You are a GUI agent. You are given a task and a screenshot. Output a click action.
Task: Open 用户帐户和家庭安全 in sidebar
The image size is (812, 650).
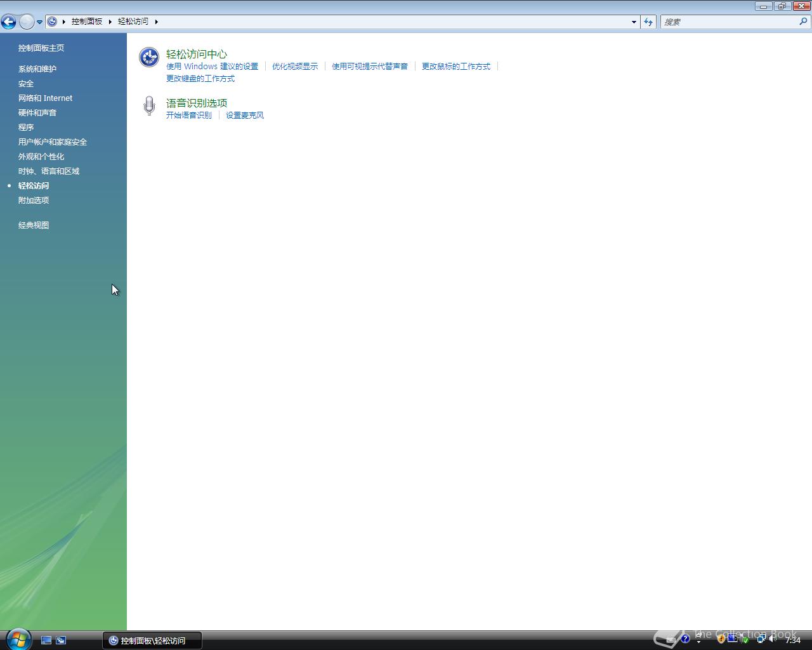(x=53, y=142)
